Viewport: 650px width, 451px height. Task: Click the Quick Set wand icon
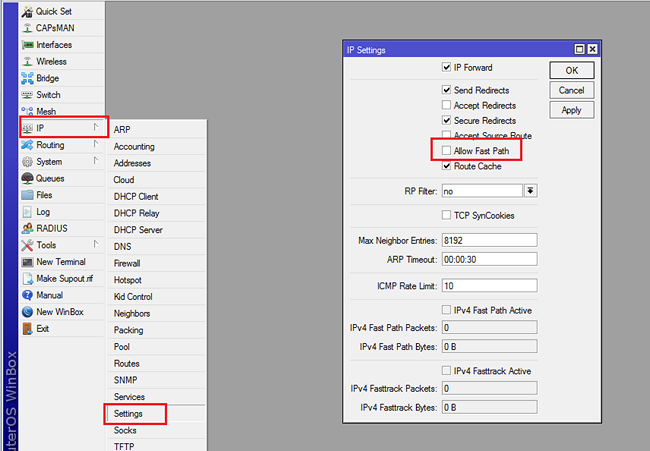click(x=27, y=12)
